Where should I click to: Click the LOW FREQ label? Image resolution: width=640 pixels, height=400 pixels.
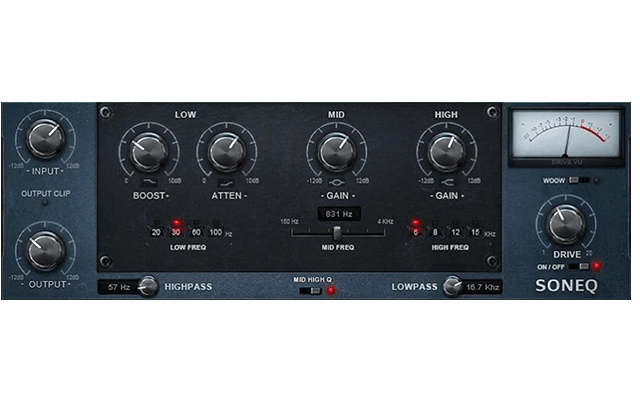pyautogui.click(x=188, y=247)
